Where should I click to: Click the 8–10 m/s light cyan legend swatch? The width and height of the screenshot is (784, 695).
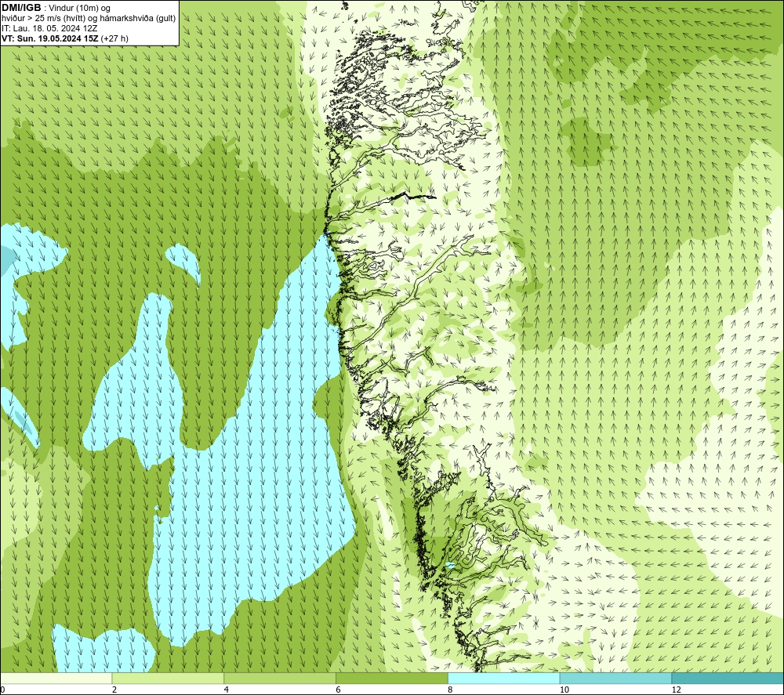click(503, 678)
